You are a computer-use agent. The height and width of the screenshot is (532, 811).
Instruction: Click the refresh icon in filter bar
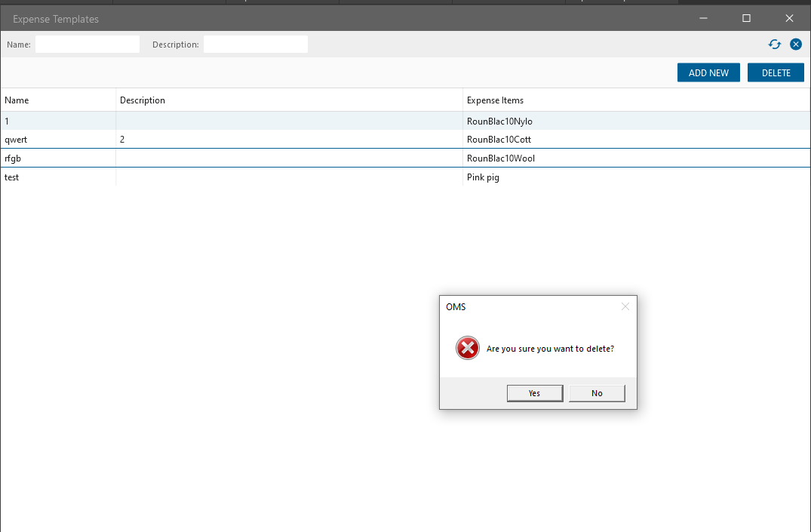tap(775, 45)
